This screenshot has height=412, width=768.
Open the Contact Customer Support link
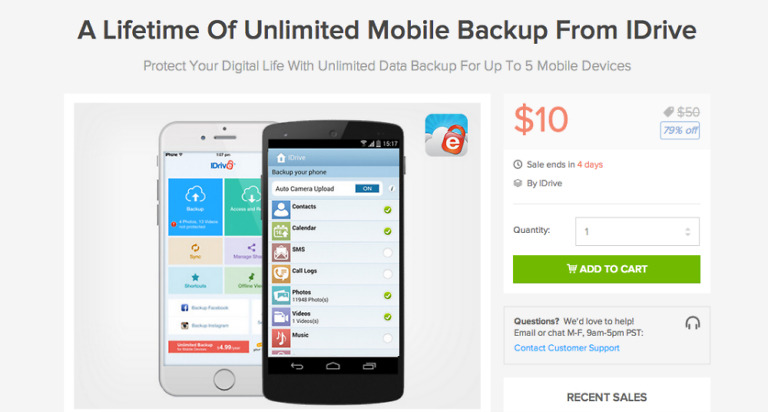[567, 348]
